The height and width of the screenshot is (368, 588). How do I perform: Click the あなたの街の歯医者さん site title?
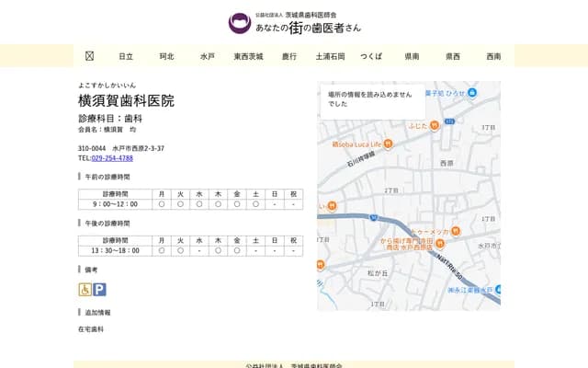click(308, 28)
